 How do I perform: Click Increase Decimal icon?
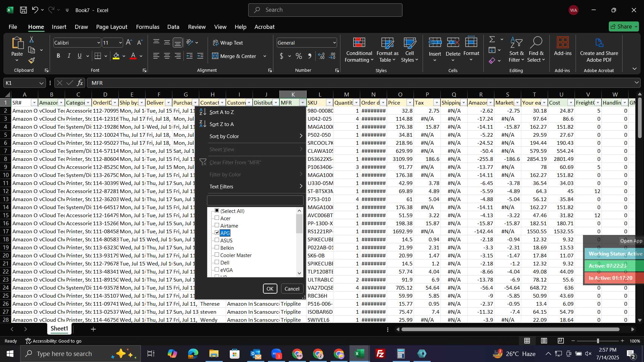(x=321, y=56)
